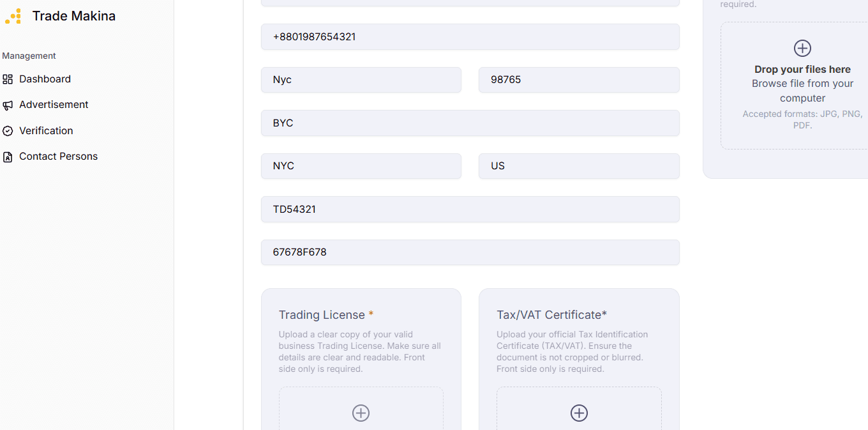The width and height of the screenshot is (868, 430).
Task: Click the field containing TD54321
Action: point(470,209)
